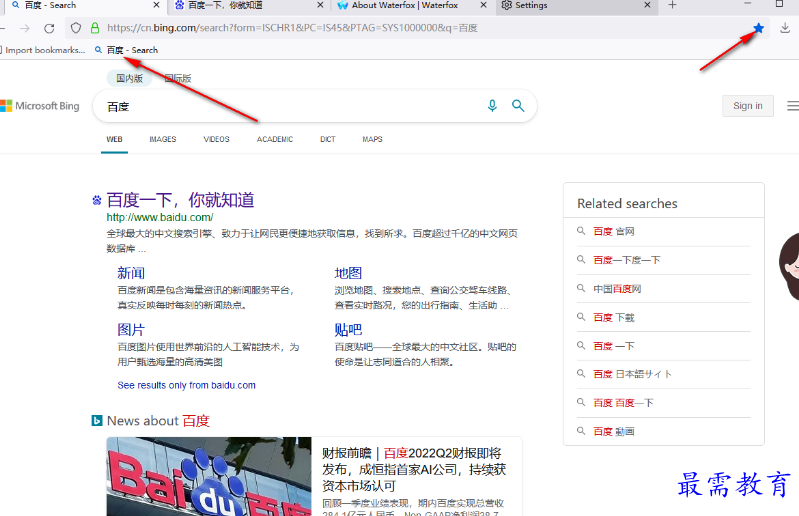Viewport: 799px width, 516px height.
Task: Click the magnifier search icon in Bing box
Action: click(518, 106)
